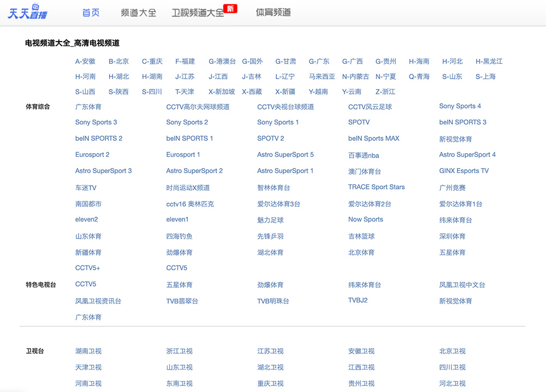Viewport: 546px width, 392px height.
Task: Open CCTV5+ channel
Action: (x=88, y=268)
